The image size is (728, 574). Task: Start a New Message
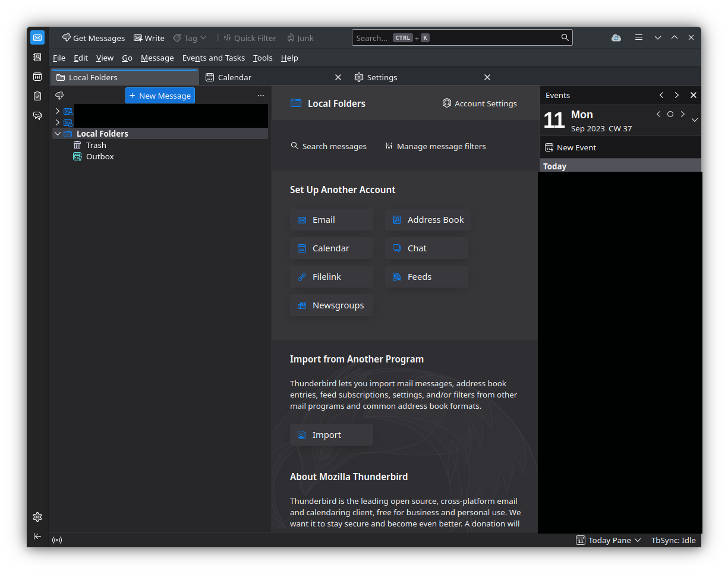click(x=160, y=95)
